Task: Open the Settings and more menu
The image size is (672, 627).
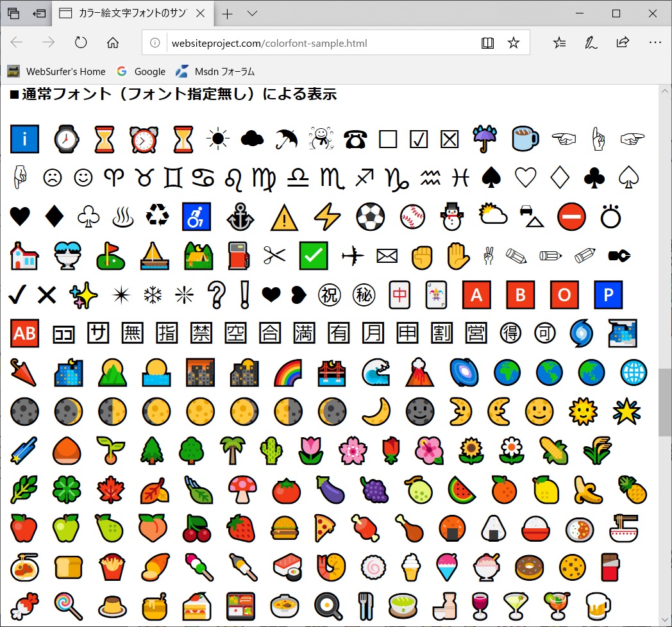Action: click(655, 42)
